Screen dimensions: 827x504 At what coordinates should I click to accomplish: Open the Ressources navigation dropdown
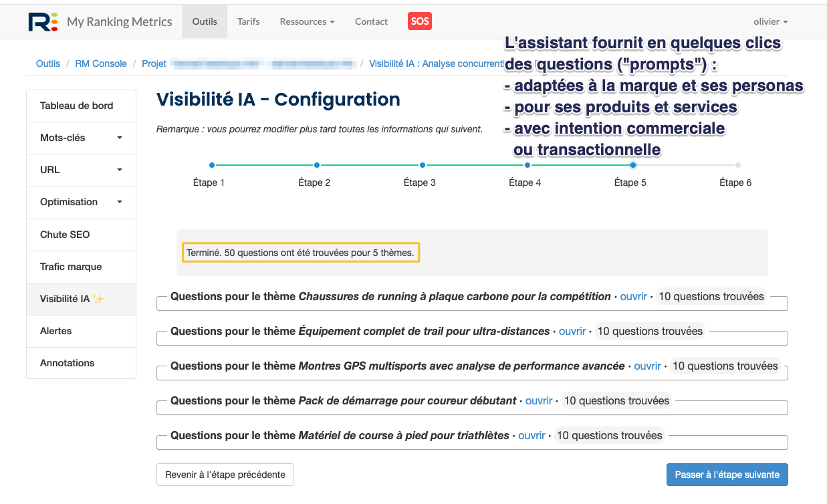(306, 21)
